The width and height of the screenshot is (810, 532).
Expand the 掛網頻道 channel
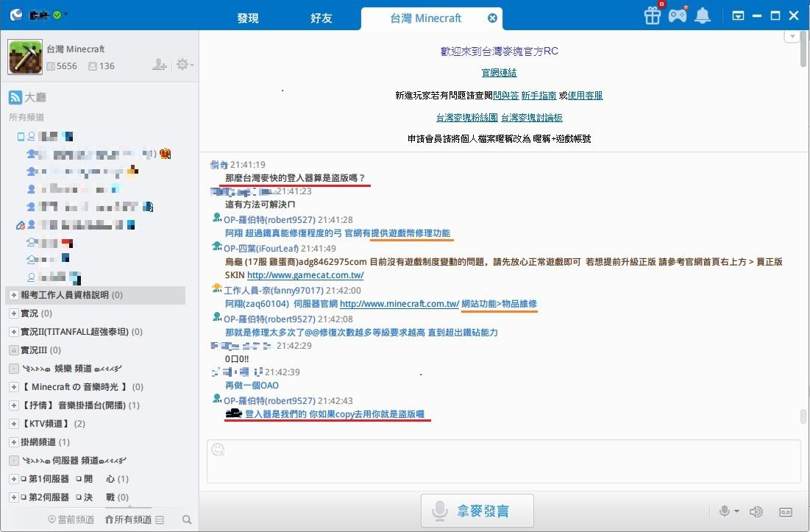click(14, 442)
